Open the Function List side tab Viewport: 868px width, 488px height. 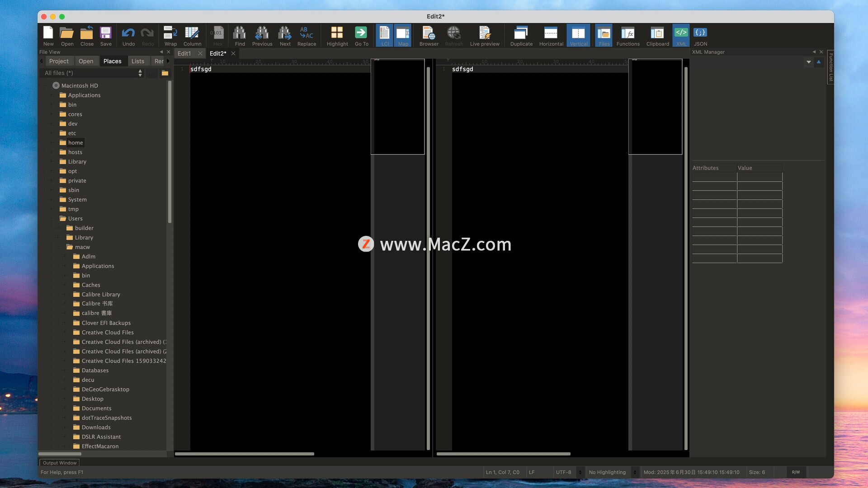click(x=830, y=67)
